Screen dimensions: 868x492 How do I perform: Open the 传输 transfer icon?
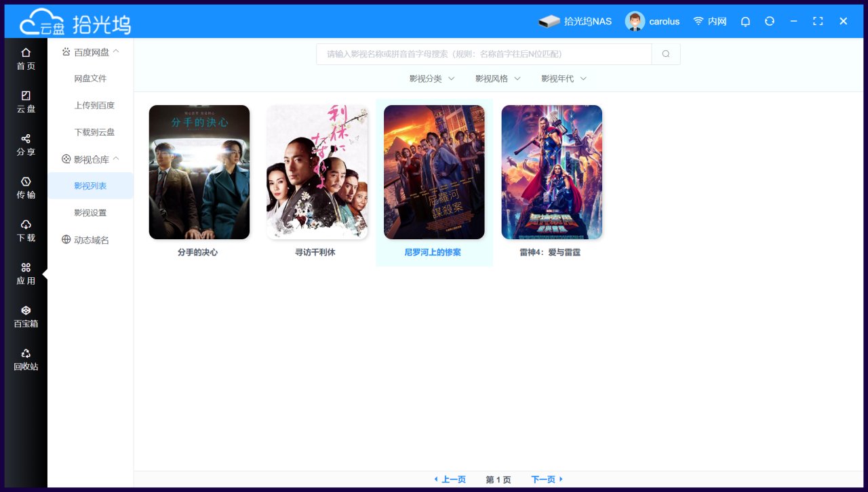[26, 182]
